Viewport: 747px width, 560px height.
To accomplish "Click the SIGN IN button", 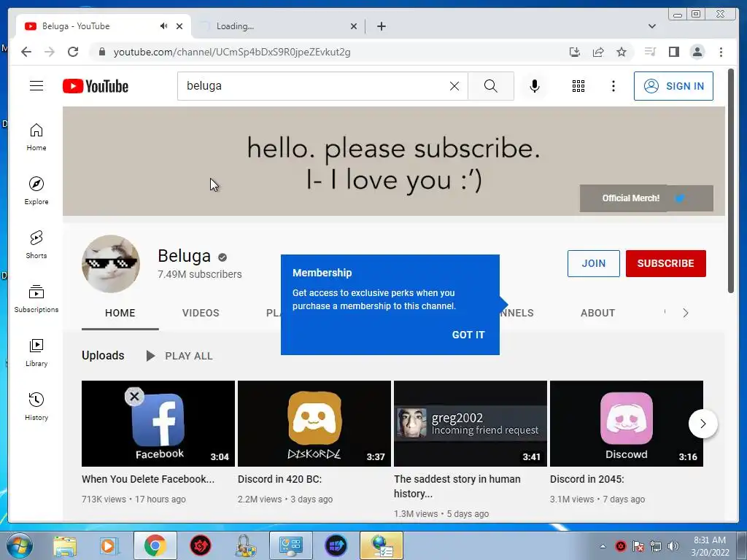I will [673, 86].
